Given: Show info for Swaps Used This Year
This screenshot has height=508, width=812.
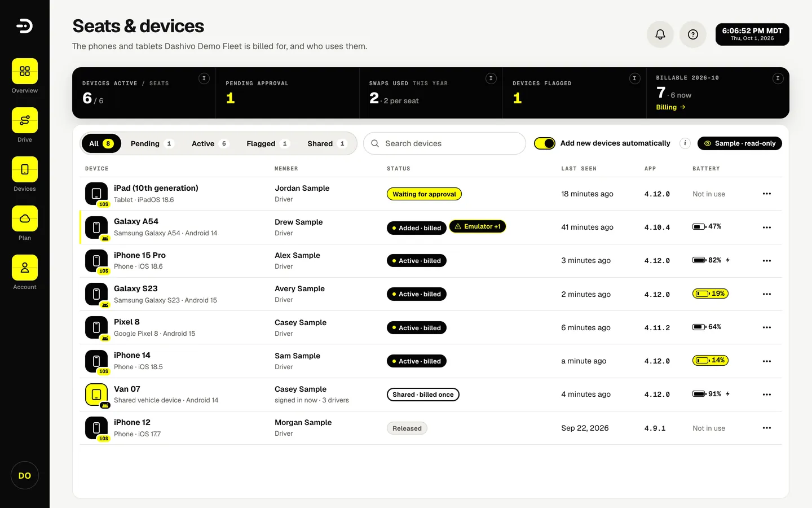Looking at the screenshot, I should tap(491, 78).
